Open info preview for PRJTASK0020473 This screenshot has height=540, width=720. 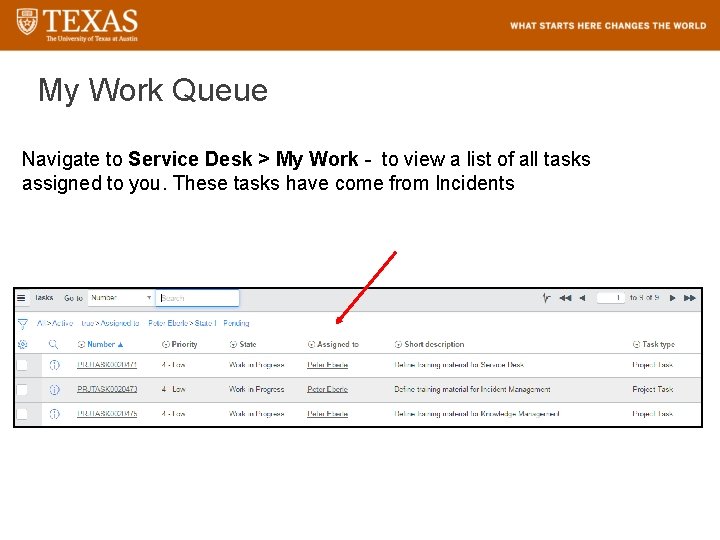(54, 389)
